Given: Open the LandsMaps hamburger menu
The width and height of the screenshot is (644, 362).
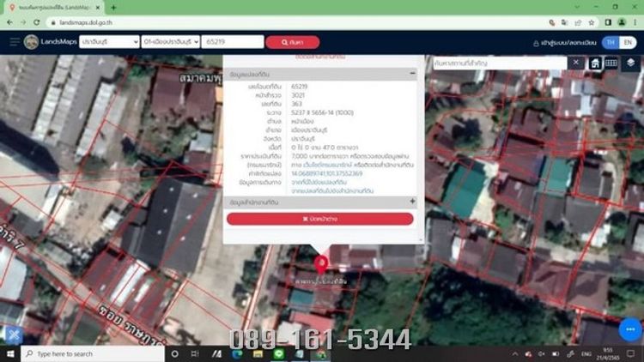Looking at the screenshot, I should pyautogui.click(x=15, y=42).
